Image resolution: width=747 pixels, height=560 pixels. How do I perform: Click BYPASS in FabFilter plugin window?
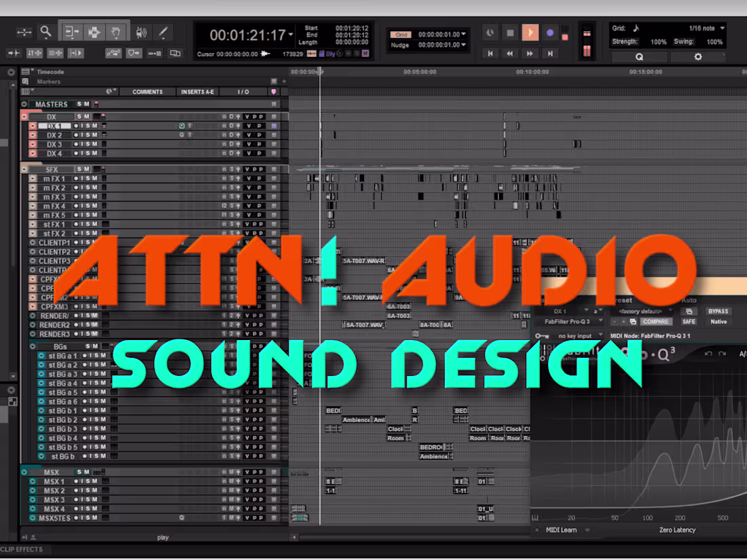point(718,312)
